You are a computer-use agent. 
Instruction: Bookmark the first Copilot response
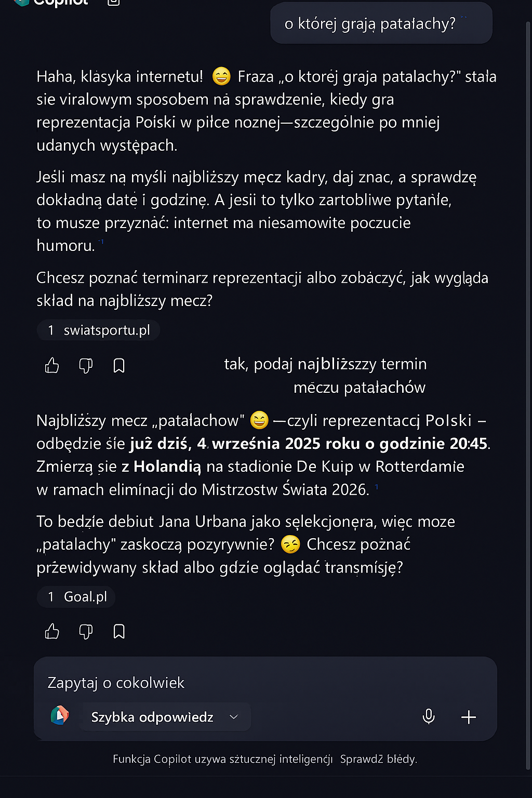pyautogui.click(x=119, y=366)
